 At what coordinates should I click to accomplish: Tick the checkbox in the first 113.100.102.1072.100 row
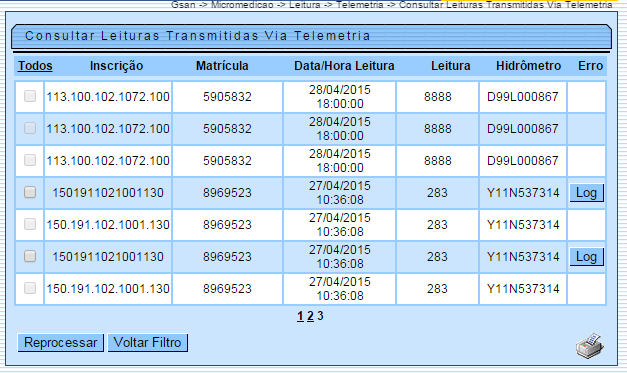pyautogui.click(x=30, y=96)
